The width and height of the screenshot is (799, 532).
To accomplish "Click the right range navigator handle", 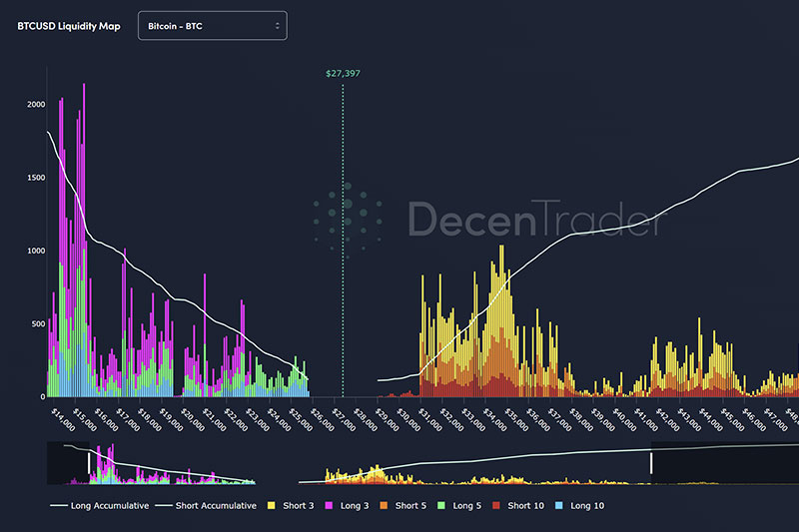I will (x=651, y=463).
